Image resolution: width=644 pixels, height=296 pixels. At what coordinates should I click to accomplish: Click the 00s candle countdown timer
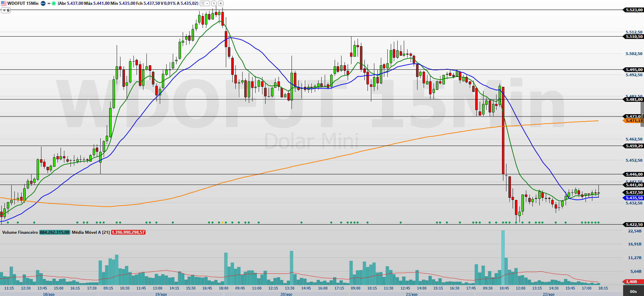pos(633,292)
